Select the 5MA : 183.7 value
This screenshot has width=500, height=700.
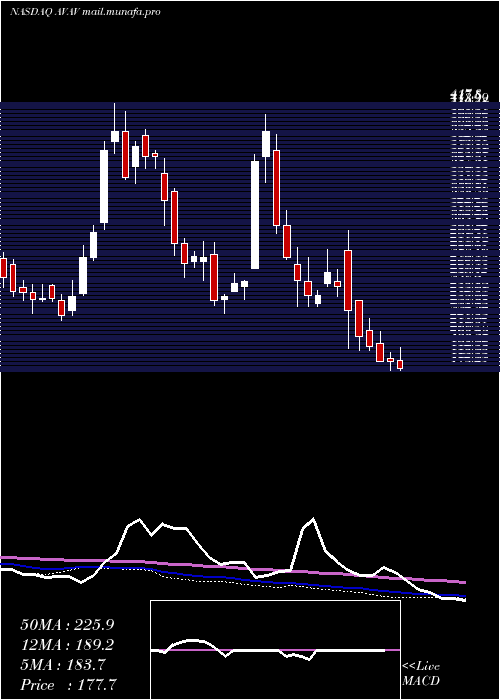point(63,665)
